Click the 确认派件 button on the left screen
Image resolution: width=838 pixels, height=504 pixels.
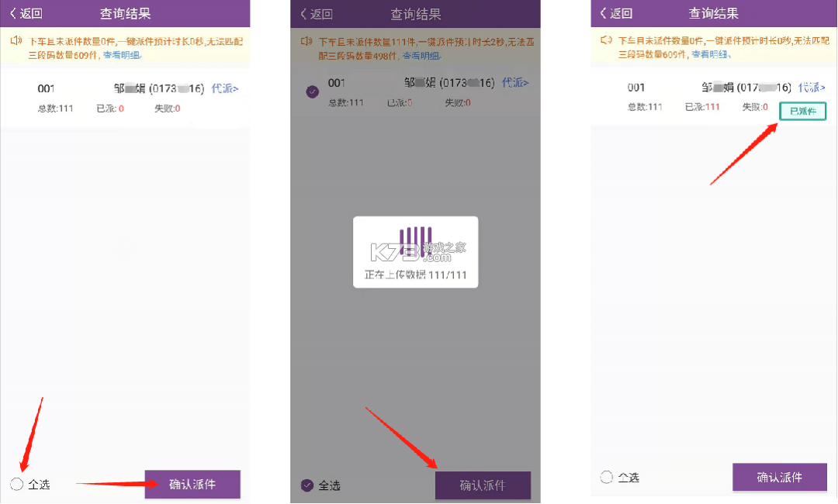[192, 484]
